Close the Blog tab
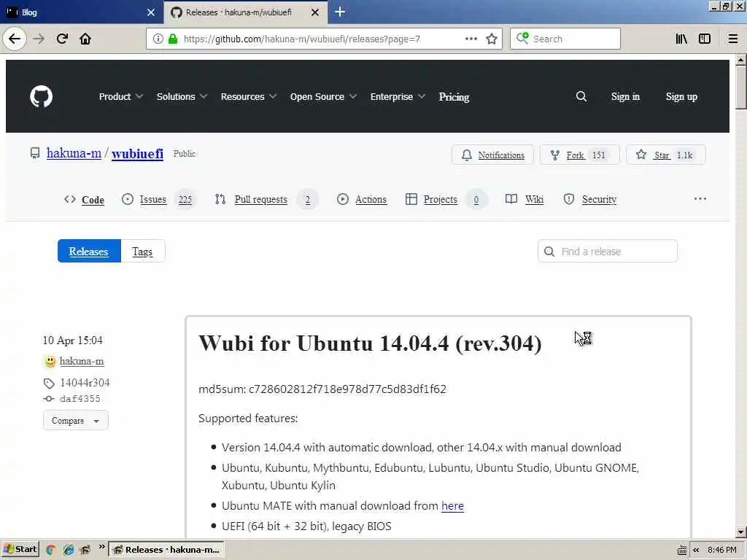This screenshot has height=560, width=747. click(x=150, y=12)
